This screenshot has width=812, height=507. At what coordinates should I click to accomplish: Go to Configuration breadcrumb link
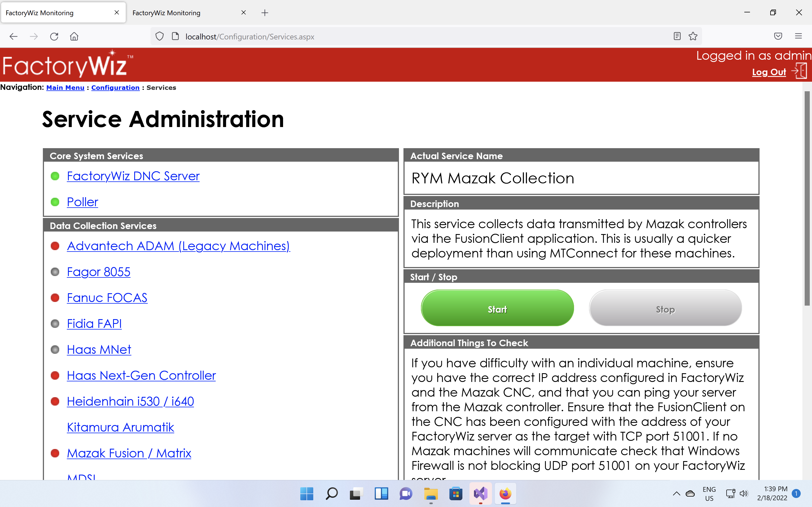point(115,88)
